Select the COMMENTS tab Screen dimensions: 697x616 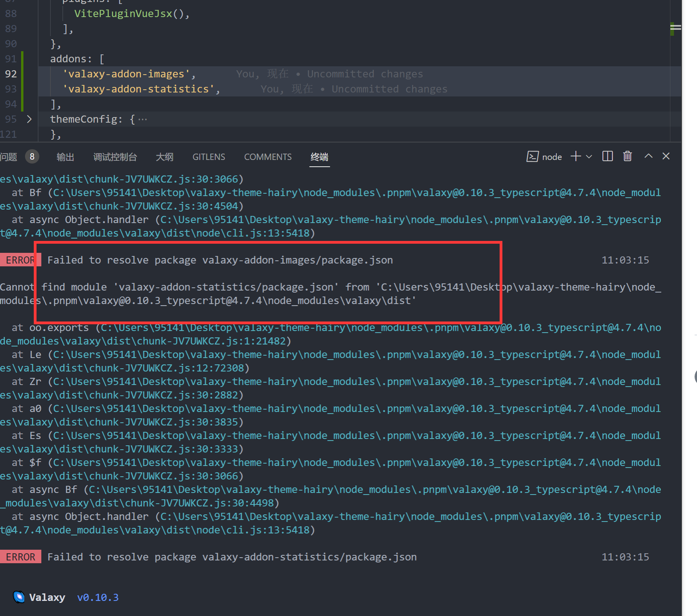[268, 157]
